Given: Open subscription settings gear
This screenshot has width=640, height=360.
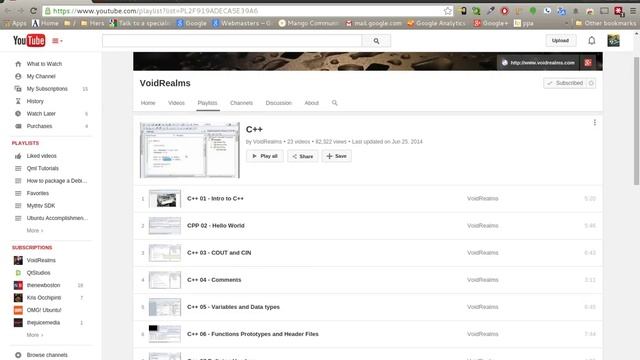Looking at the screenshot, I should tap(591, 83).
